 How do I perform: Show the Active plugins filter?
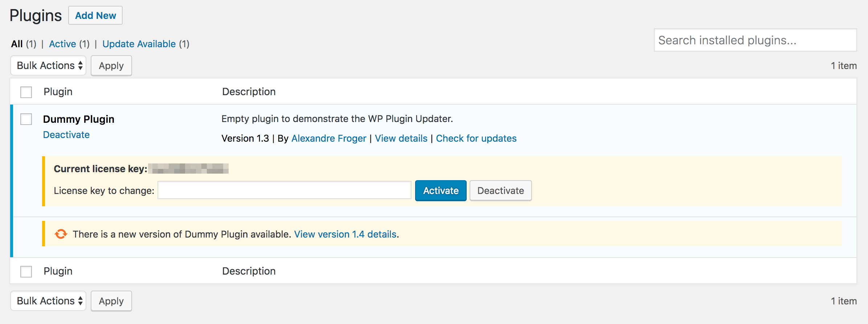(x=62, y=44)
